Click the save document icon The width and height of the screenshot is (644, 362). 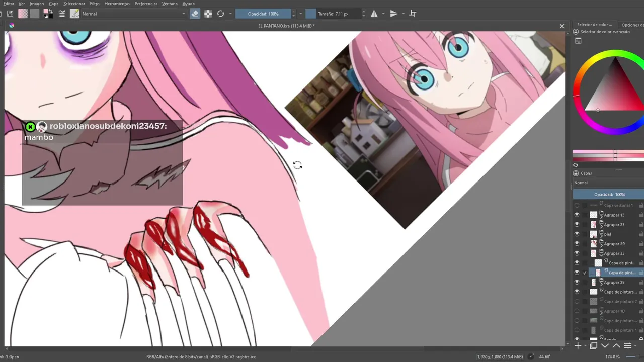click(11, 14)
